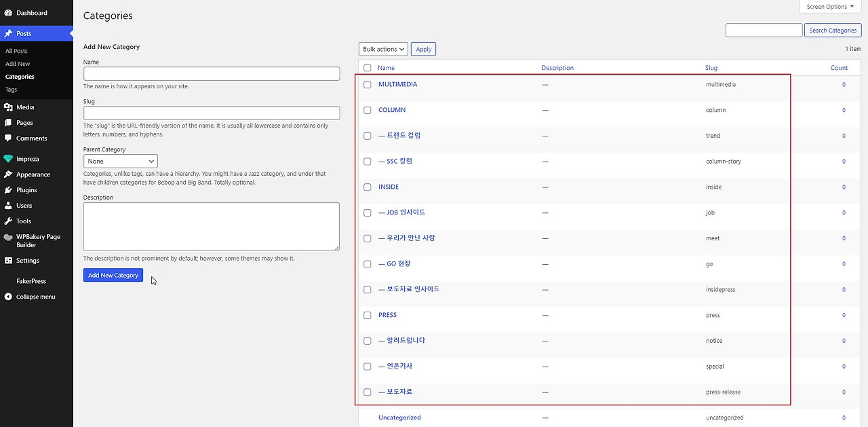Check the 알려드립니다 row checkbox
This screenshot has height=427, width=868.
[x=368, y=341]
